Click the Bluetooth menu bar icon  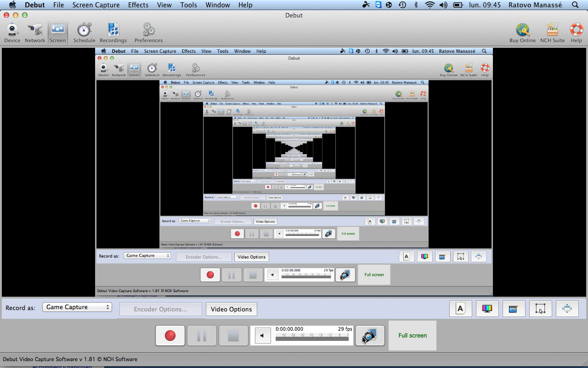416,5
